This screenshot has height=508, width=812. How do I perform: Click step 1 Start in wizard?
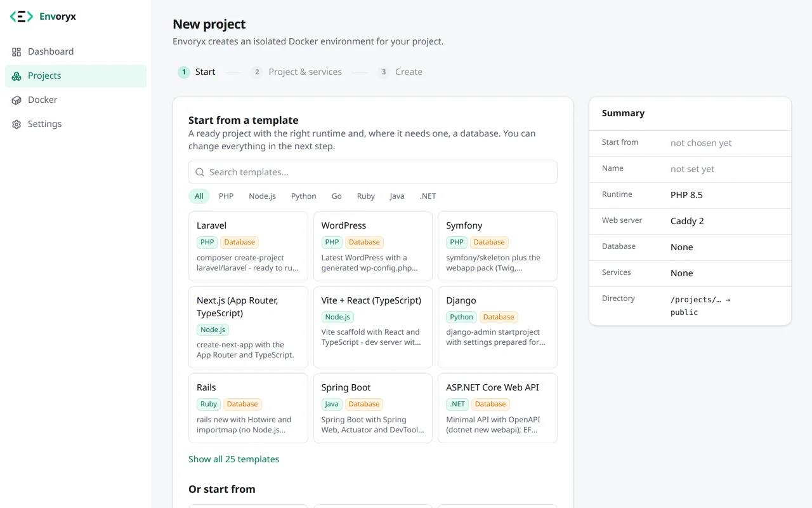(197, 72)
